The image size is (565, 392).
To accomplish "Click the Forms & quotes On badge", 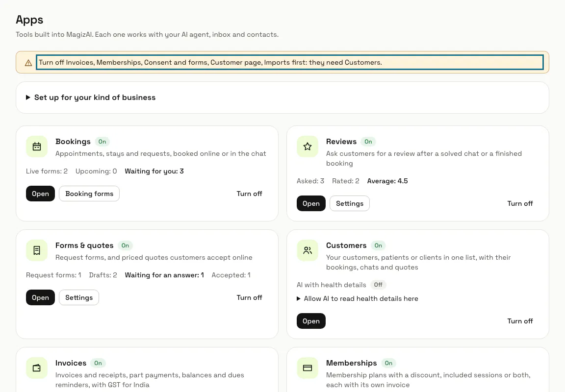I will [125, 245].
